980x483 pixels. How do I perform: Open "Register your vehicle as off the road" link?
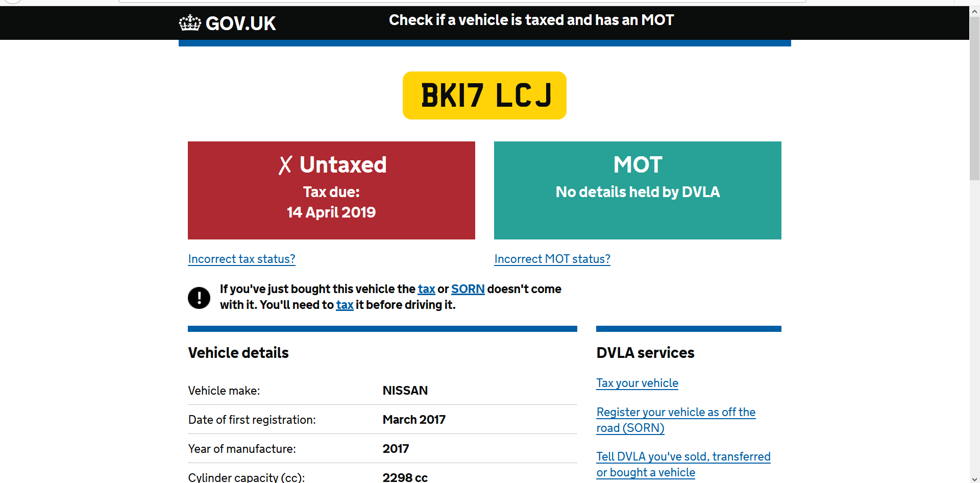[x=675, y=413]
